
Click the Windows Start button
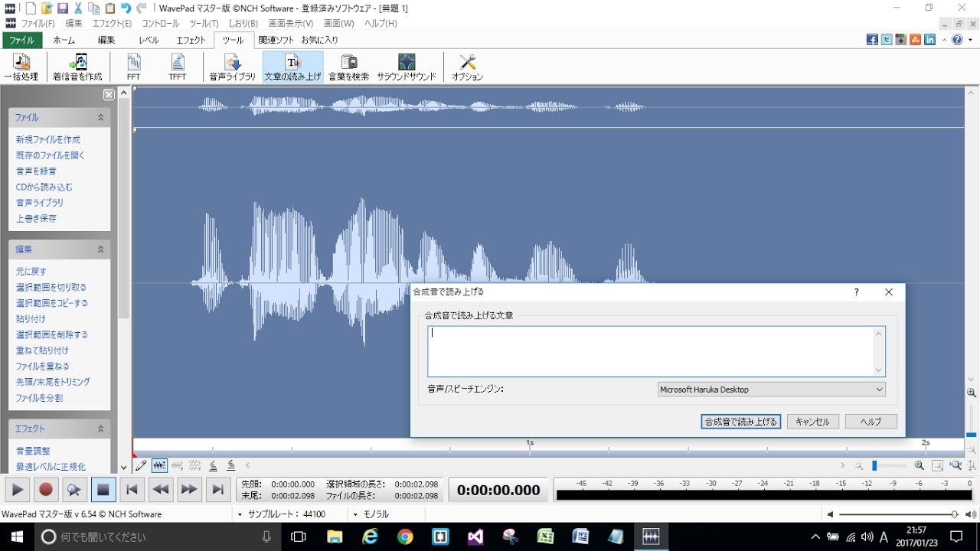click(x=17, y=536)
